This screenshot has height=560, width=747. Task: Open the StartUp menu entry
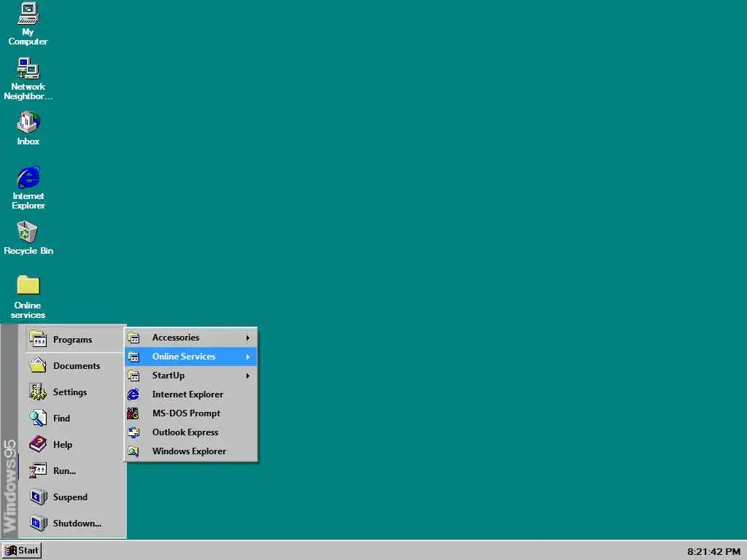pos(190,376)
